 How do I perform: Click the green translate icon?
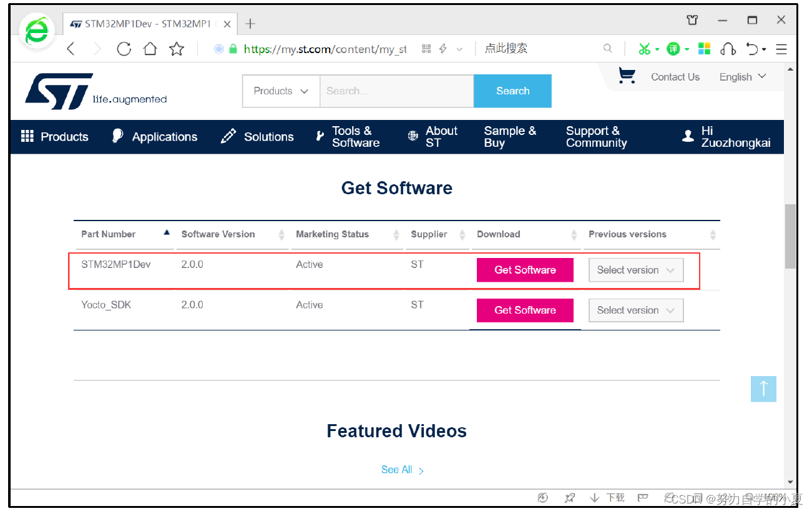(673, 49)
